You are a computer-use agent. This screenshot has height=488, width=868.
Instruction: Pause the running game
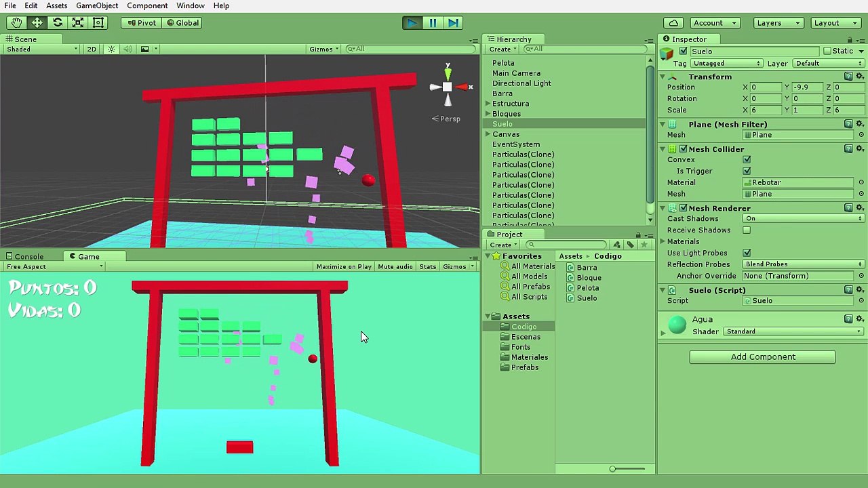click(x=433, y=22)
